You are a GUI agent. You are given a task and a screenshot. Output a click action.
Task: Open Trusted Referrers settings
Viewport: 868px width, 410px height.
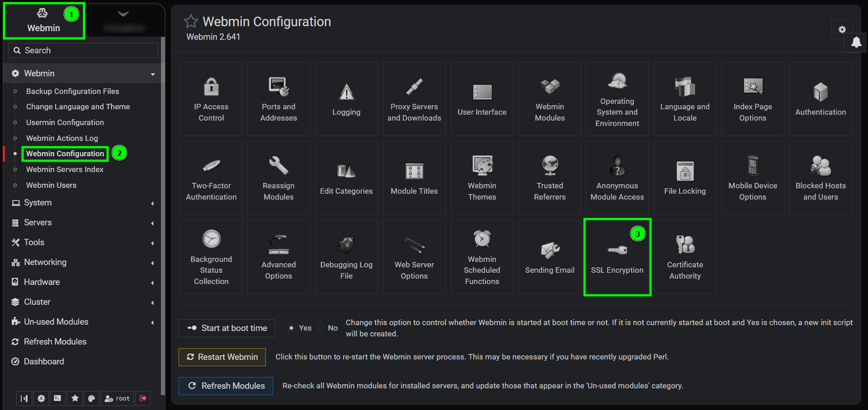pyautogui.click(x=550, y=178)
